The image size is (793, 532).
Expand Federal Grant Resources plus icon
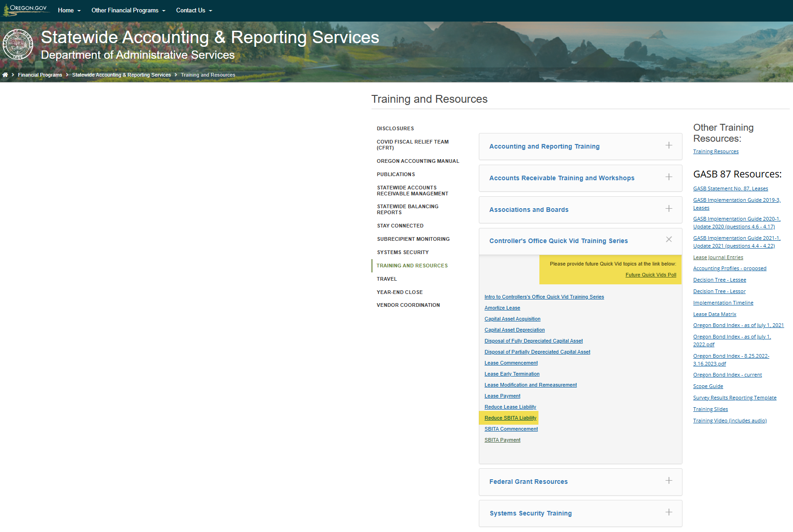[x=669, y=481]
